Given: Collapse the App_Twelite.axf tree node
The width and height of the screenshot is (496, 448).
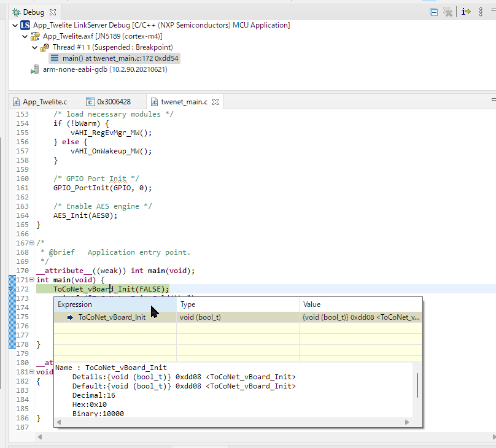Looking at the screenshot, I should pos(25,36).
